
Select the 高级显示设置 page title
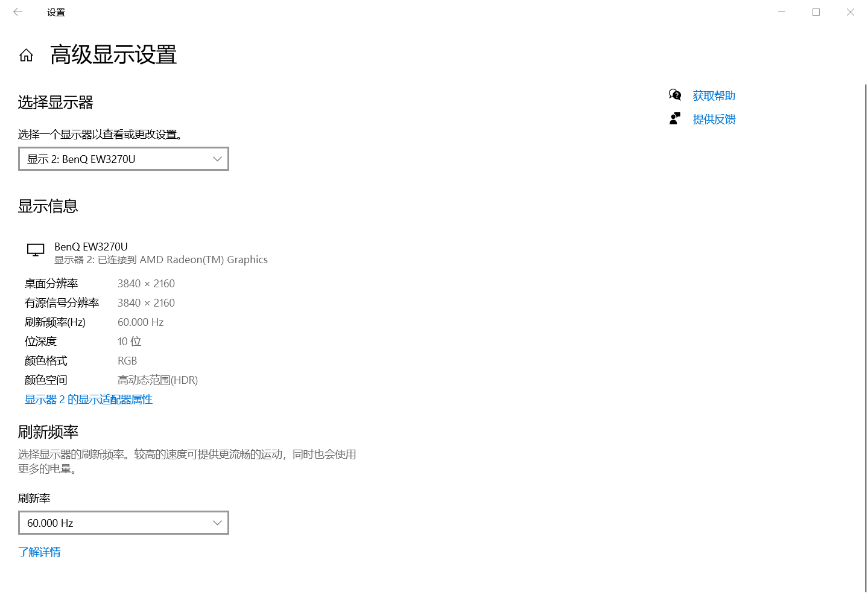[113, 55]
